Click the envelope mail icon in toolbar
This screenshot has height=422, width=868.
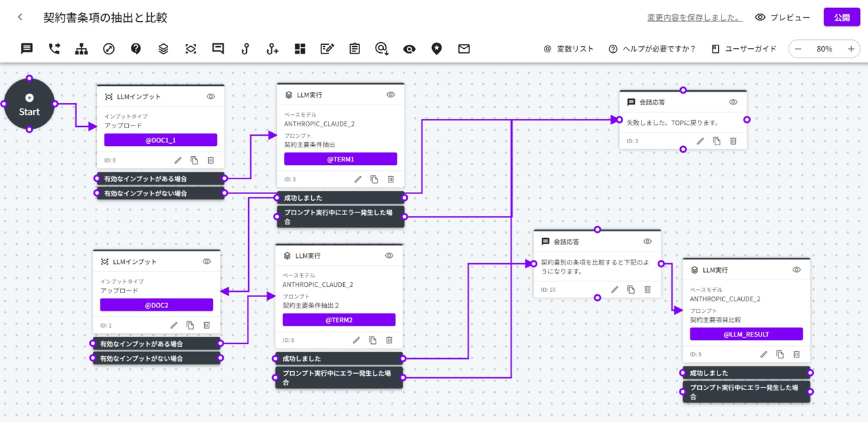click(x=464, y=49)
